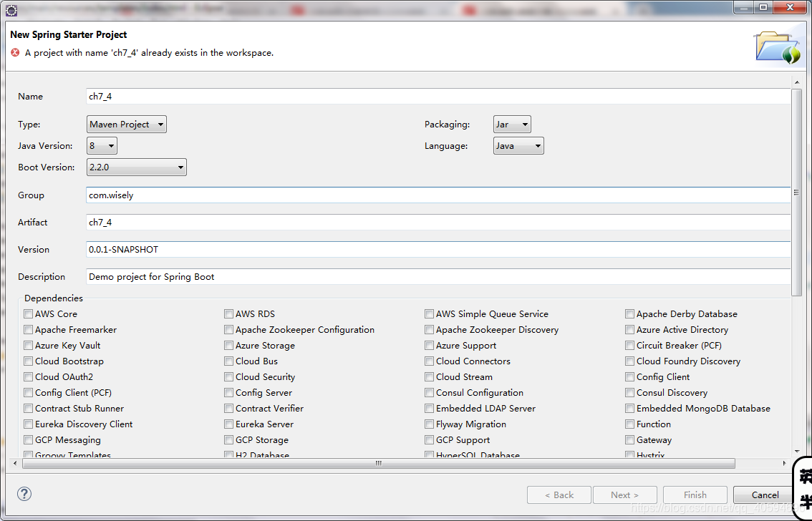812x521 pixels.
Task: Click the Back button
Action: coord(559,495)
